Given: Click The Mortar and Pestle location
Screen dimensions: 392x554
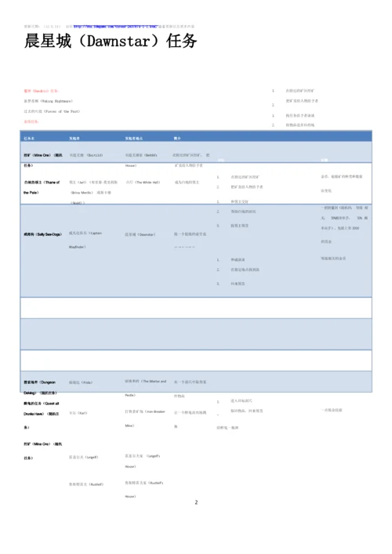Looking at the screenshot, I should [x=146, y=389].
